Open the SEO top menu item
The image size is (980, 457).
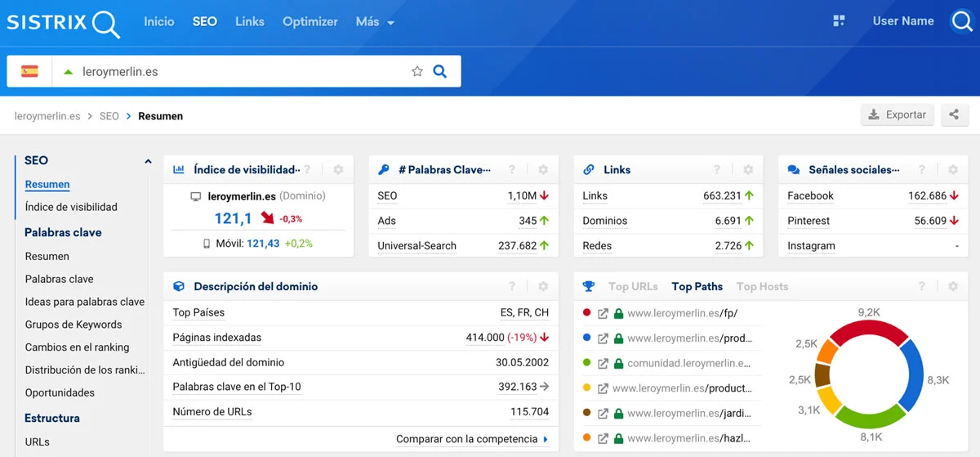click(205, 22)
